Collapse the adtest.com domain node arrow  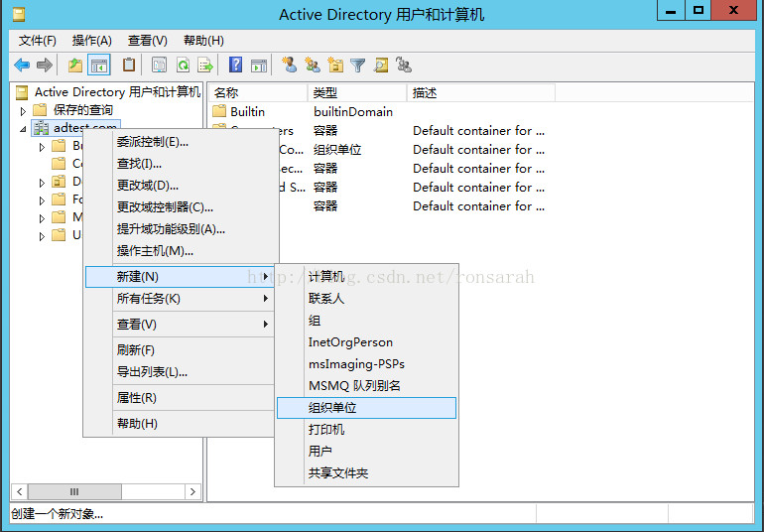[23, 129]
